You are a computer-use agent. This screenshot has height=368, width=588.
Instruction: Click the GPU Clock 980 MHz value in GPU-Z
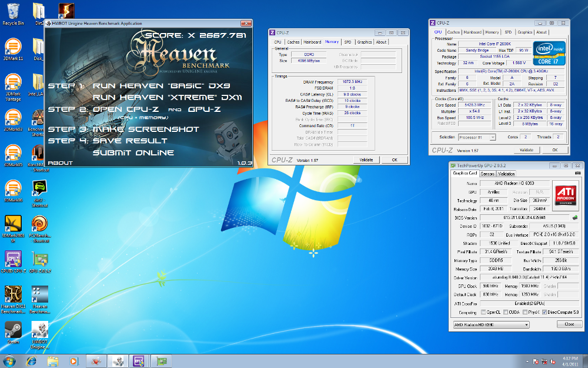tap(490, 286)
